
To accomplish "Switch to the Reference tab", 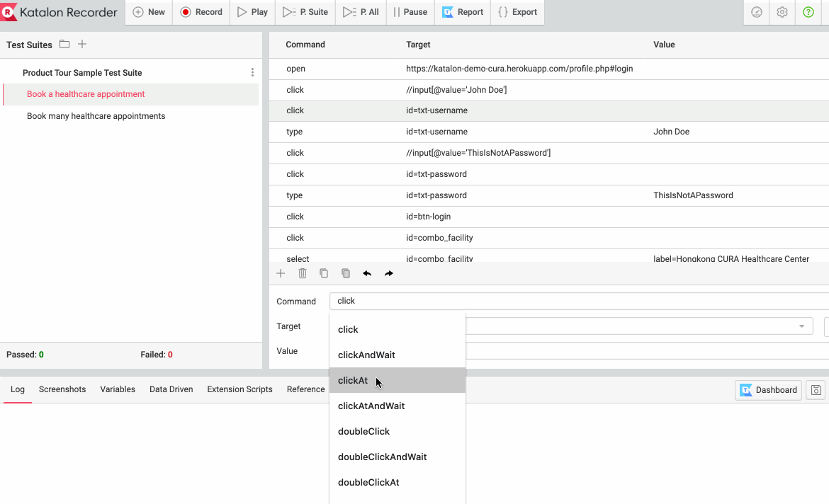I will (x=305, y=389).
